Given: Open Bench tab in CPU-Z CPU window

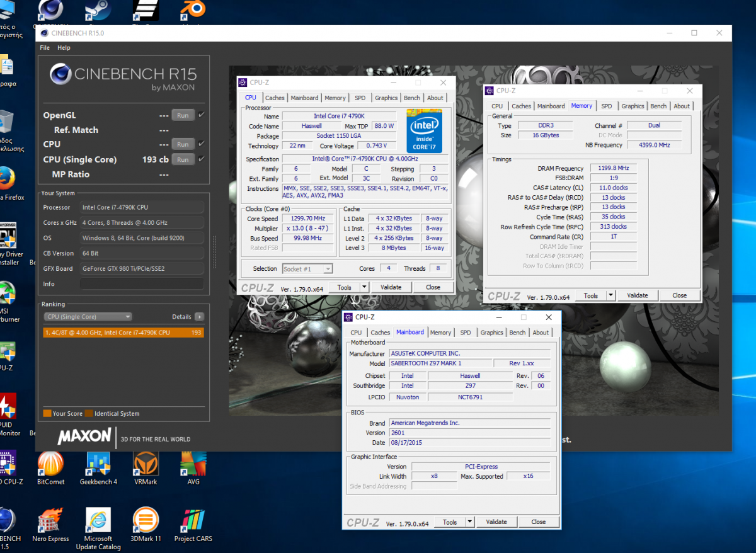Looking at the screenshot, I should coord(412,98).
